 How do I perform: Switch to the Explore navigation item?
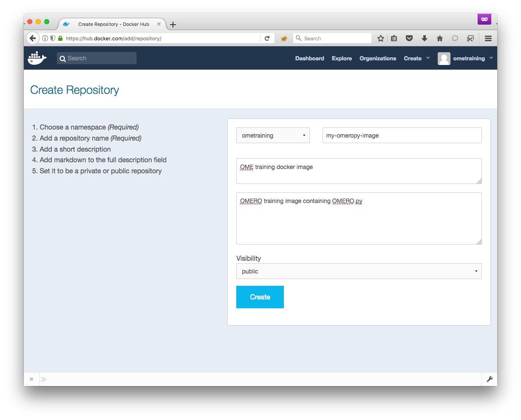tap(342, 58)
